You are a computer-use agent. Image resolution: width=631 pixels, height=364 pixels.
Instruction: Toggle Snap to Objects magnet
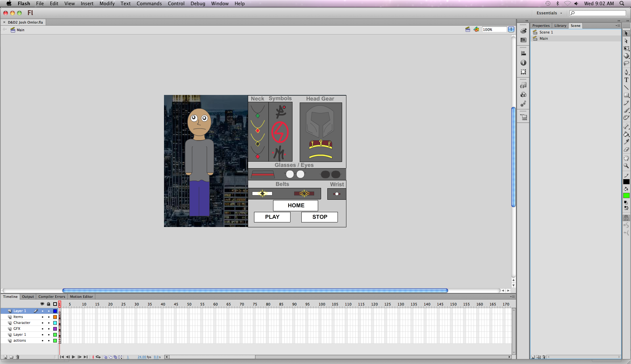pos(626,217)
